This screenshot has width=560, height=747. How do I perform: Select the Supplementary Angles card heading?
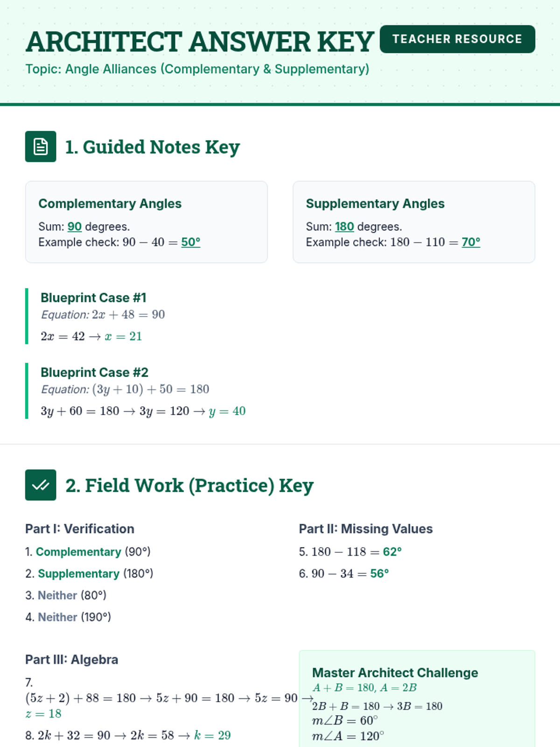coord(375,204)
